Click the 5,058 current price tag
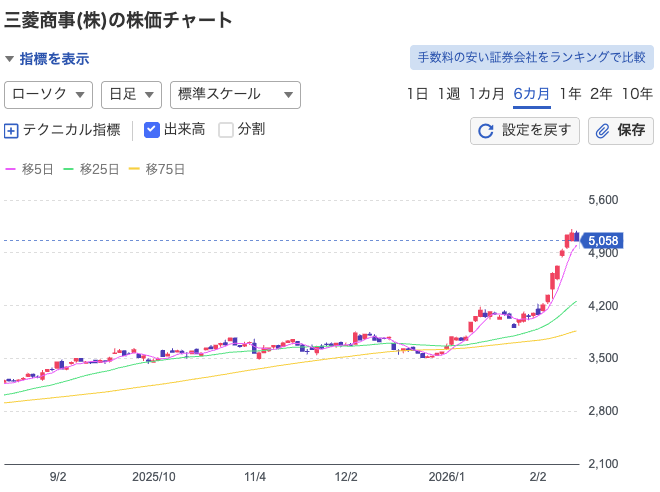The height and width of the screenshot is (492, 660). pyautogui.click(x=603, y=241)
